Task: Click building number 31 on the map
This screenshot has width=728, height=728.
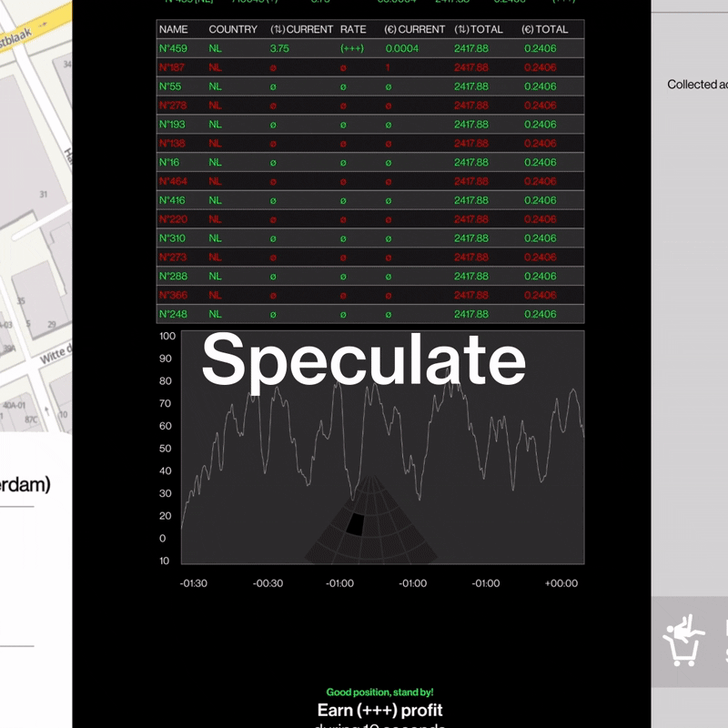Action: (43, 194)
